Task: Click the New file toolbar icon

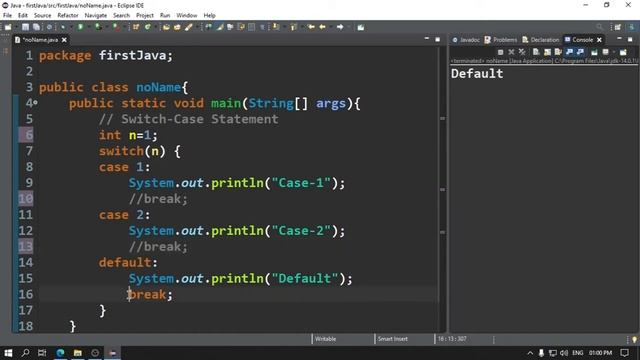Action: tap(8, 27)
